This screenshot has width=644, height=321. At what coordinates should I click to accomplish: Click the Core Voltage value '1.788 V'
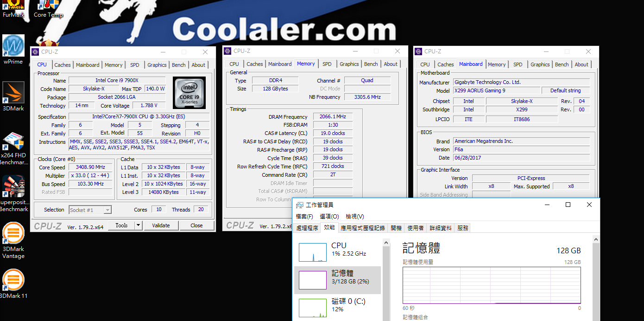148,105
